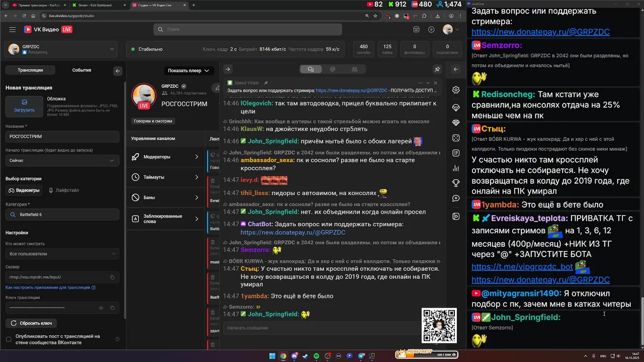Open t.me/vipgrpzdc_bot link in AxelChat

pyautogui.click(x=522, y=267)
